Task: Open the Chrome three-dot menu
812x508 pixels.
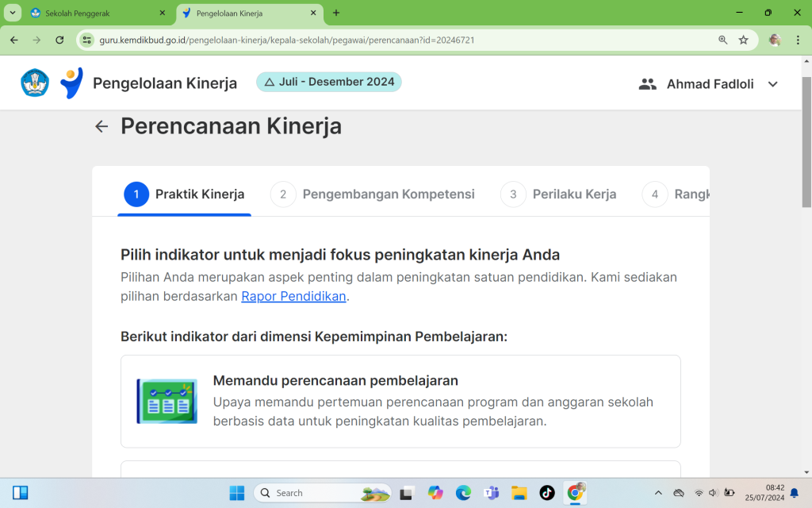Action: tap(798, 40)
